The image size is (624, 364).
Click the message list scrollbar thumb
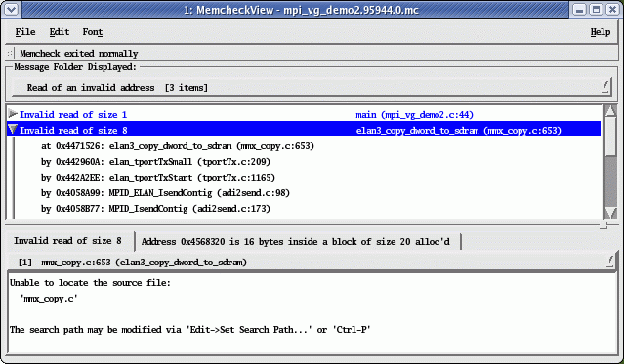coord(611,138)
